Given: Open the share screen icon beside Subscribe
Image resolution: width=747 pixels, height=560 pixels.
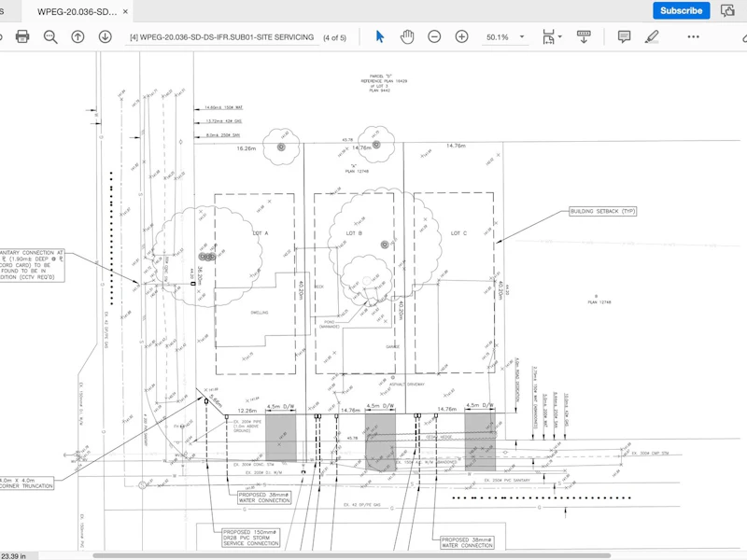Looking at the screenshot, I should 727,10.
